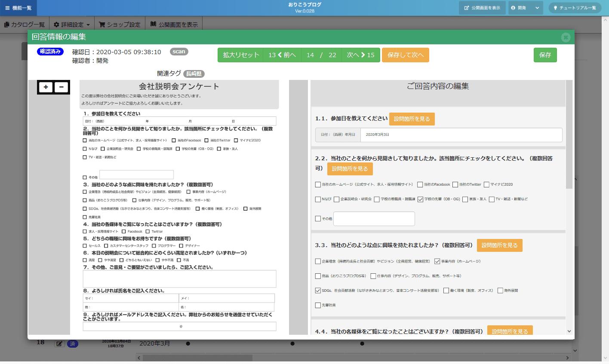Viewport: 609px width, 364px height.
Task: Open the カタログ一覧 menu item
Action: click(25, 24)
